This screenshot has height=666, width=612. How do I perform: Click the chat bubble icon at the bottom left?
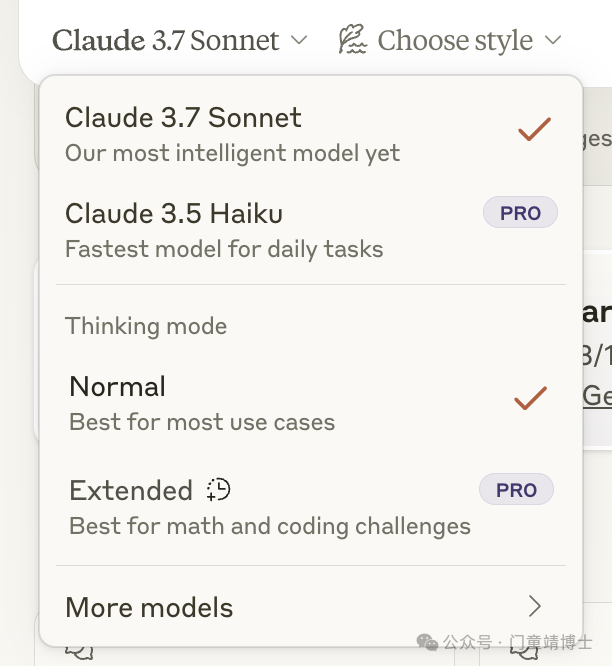(x=79, y=652)
